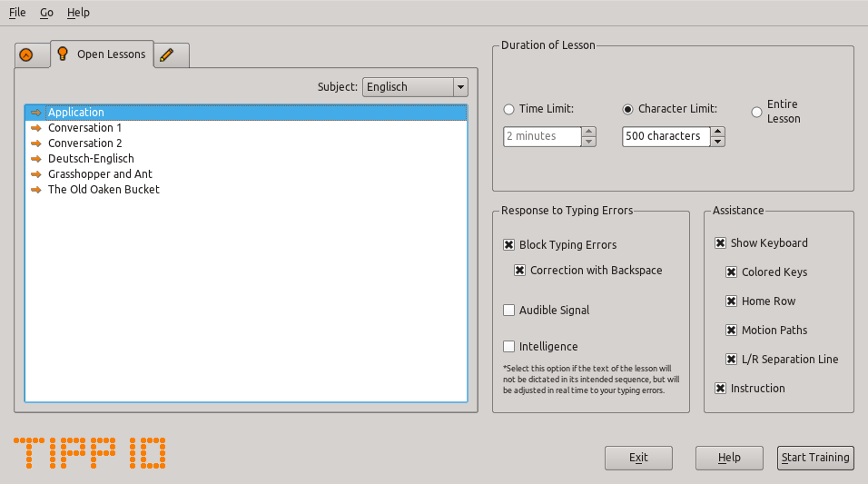Select the Time Limit radio button
Screen dimensions: 868x484
[509, 109]
